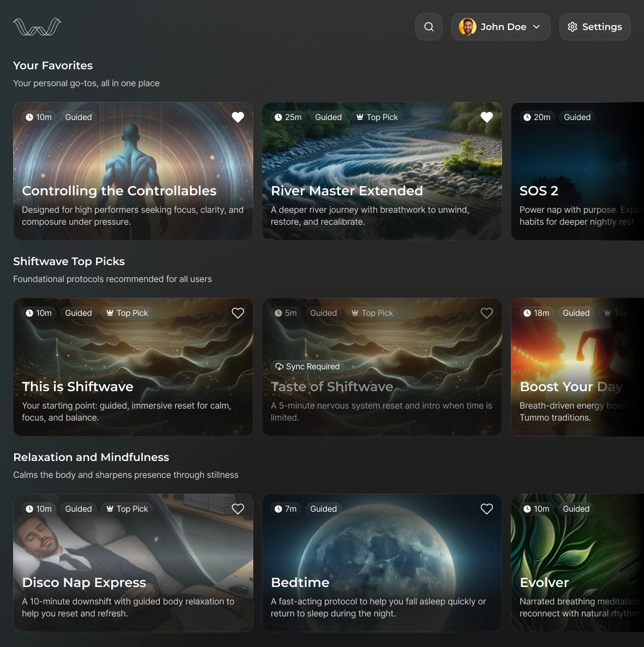Toggle the heart on Taste of Shiftwave

coord(487,313)
